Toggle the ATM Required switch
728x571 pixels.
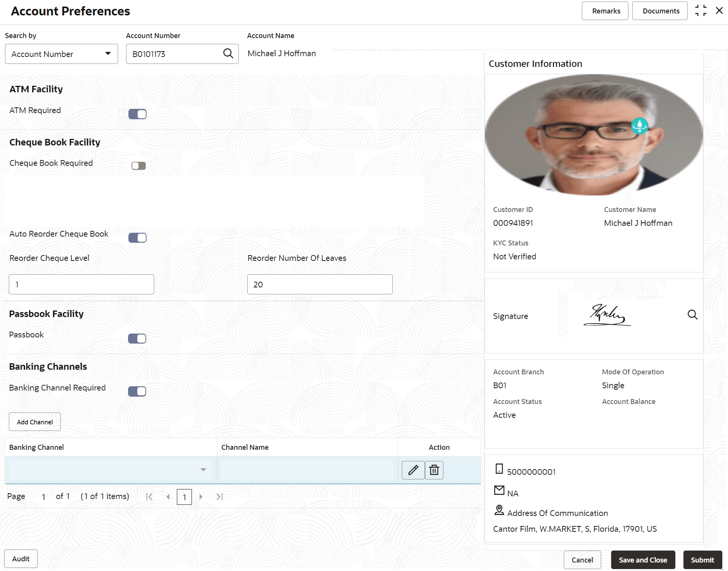point(137,114)
